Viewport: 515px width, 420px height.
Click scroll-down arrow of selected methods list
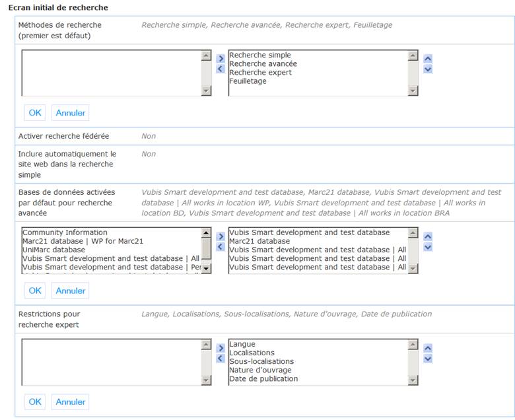[413, 90]
